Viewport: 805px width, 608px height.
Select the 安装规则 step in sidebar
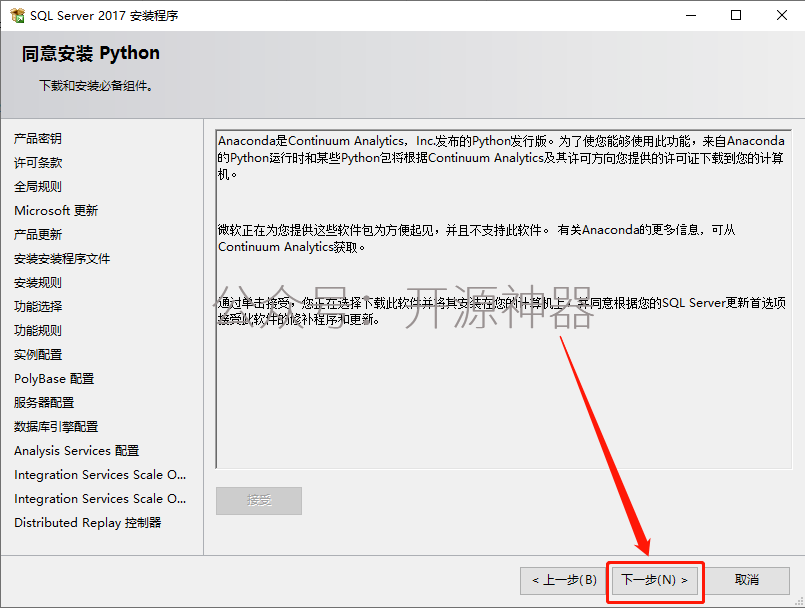click(x=38, y=282)
